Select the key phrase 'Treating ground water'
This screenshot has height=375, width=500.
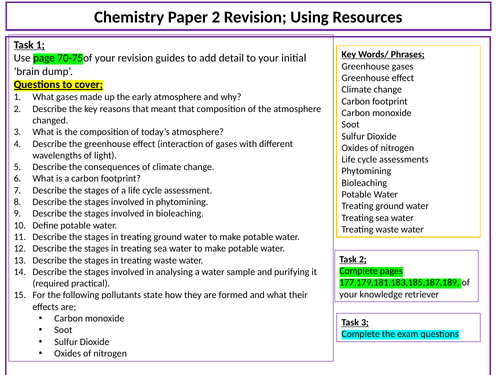tap(385, 206)
